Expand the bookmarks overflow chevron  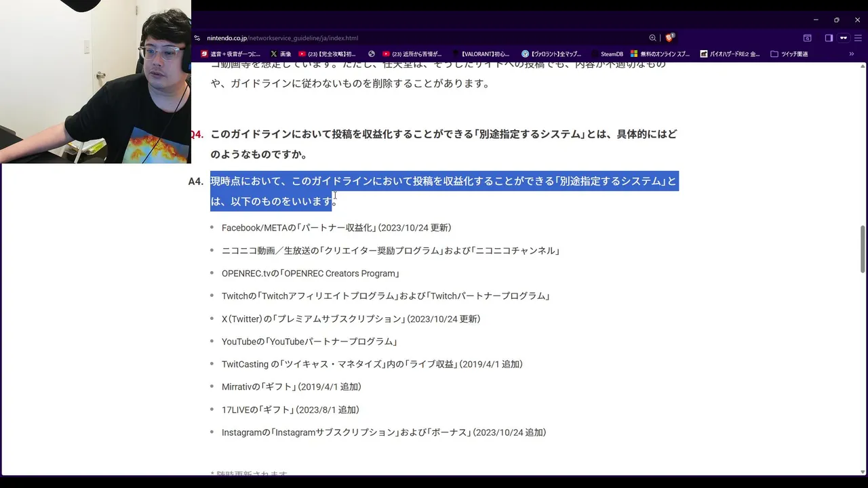point(852,54)
